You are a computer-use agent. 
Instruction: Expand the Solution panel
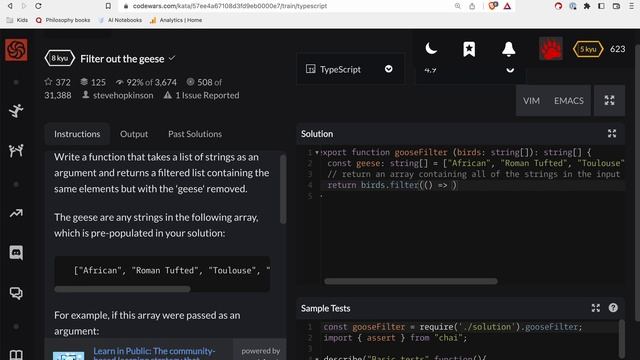click(612, 133)
